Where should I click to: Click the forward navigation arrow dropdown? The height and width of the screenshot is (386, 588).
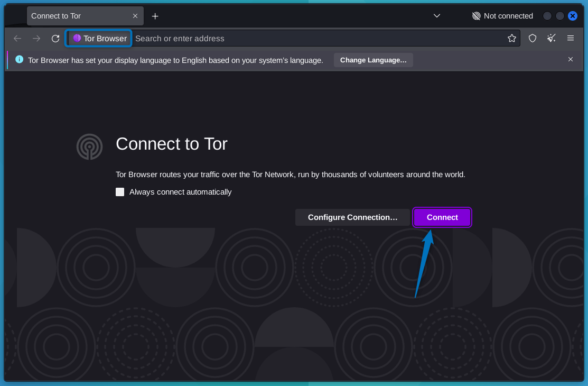click(36, 38)
